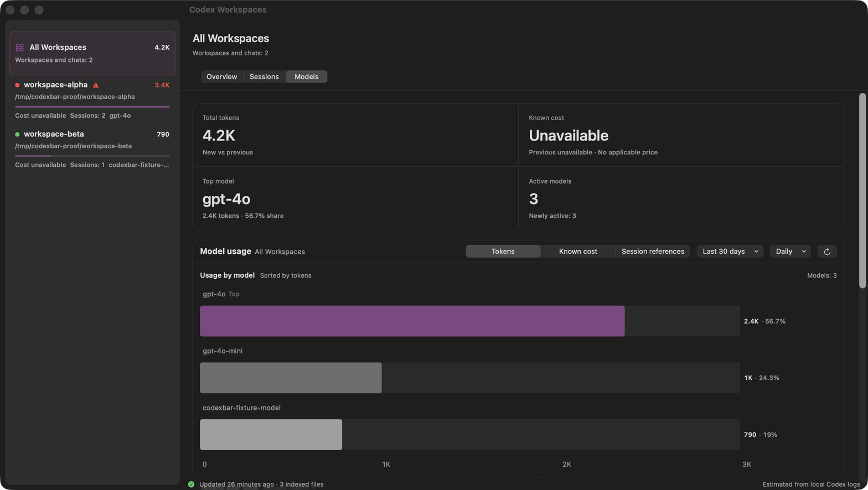Screen dimensions: 868x490
Task: Click the '3K' axis tick label
Action: point(747,465)
